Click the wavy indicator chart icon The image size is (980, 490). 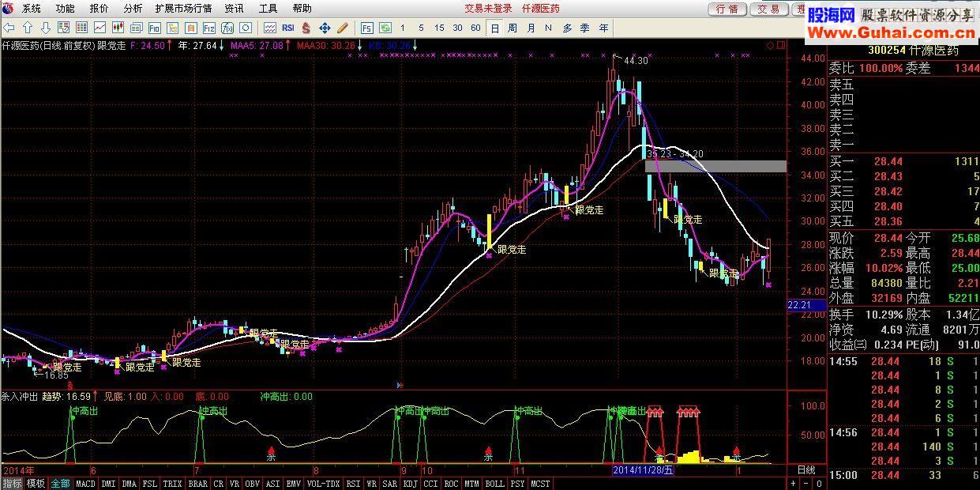tap(270, 28)
